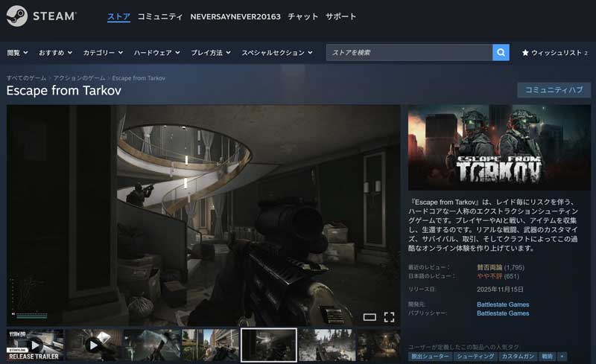Open the NEVERSAYNEVER20163 profile menu
Viewport: 596px width, 364px height.
coord(235,16)
